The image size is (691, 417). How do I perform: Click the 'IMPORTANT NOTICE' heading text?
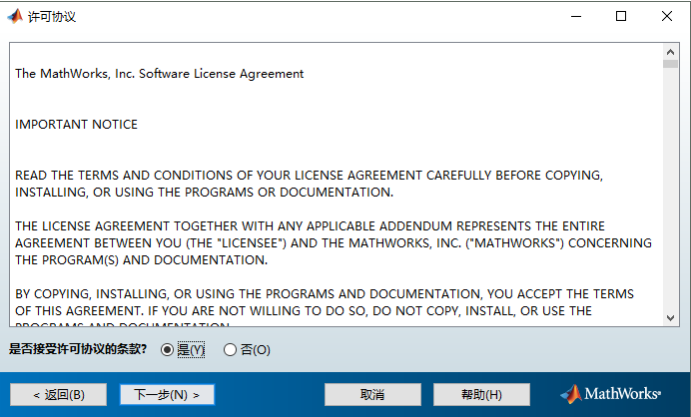[76, 124]
